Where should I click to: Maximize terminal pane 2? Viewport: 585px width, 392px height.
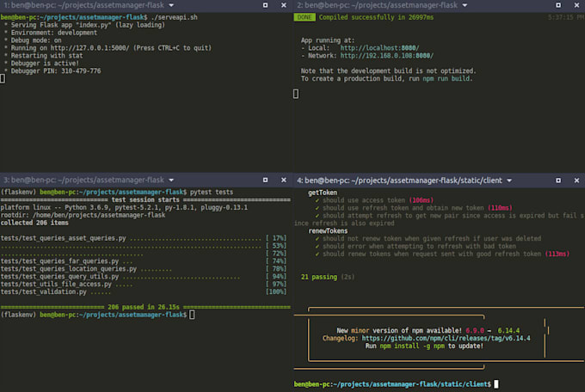[558, 5]
